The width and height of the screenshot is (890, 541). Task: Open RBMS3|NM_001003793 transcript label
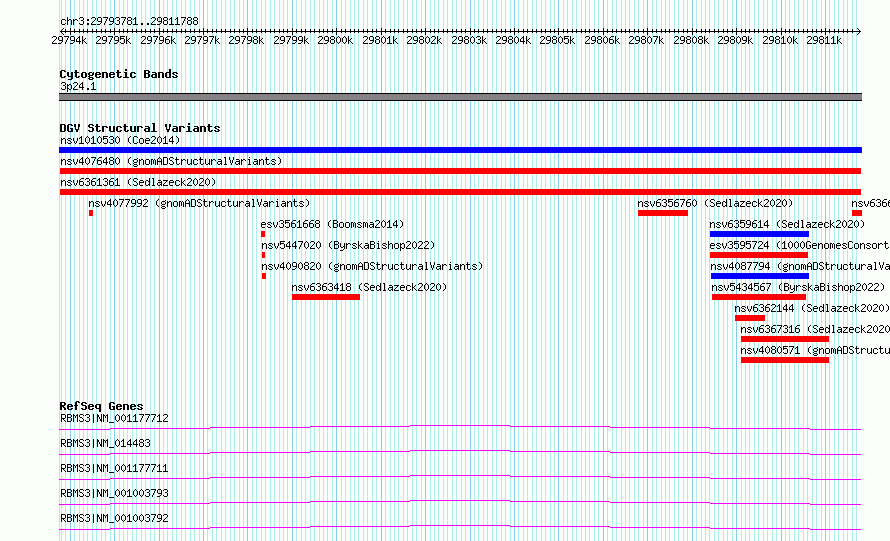click(114, 493)
